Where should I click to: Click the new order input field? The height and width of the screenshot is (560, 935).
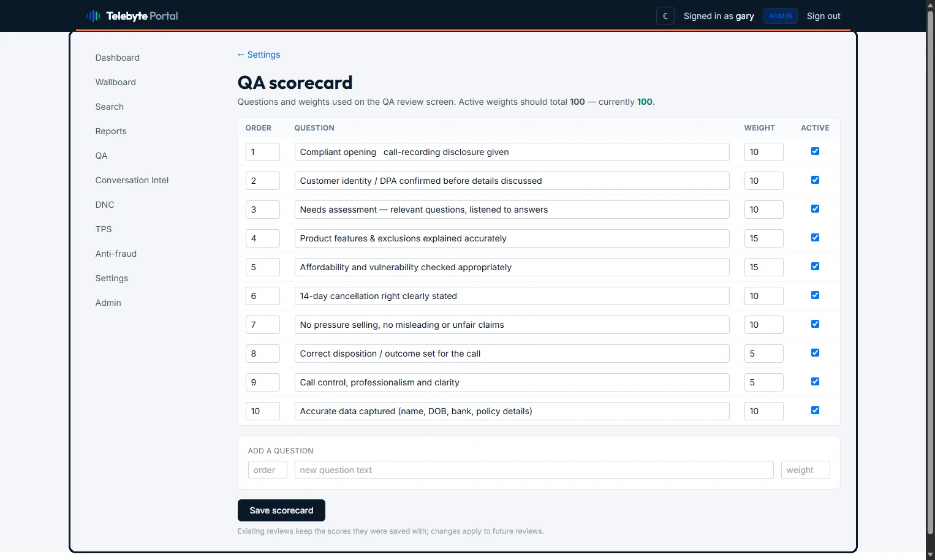coord(267,470)
